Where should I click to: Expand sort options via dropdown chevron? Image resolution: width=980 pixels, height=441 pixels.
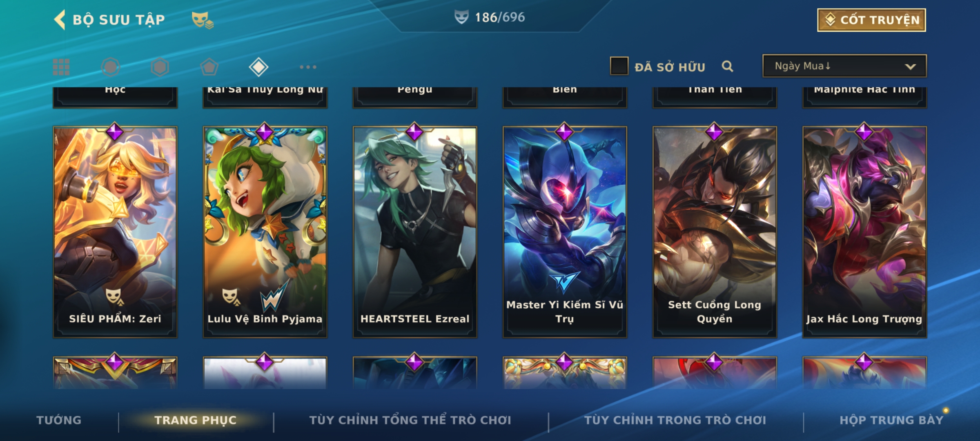click(910, 67)
